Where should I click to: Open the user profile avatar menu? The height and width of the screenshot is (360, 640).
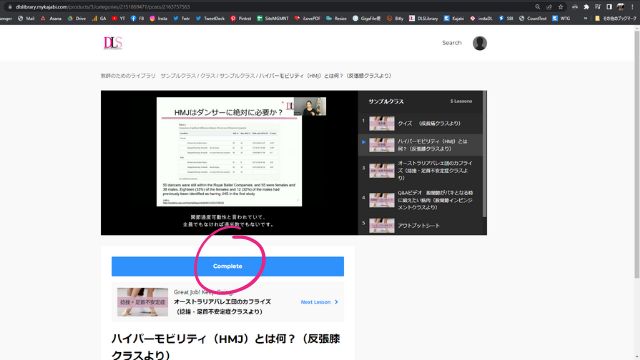(480, 43)
